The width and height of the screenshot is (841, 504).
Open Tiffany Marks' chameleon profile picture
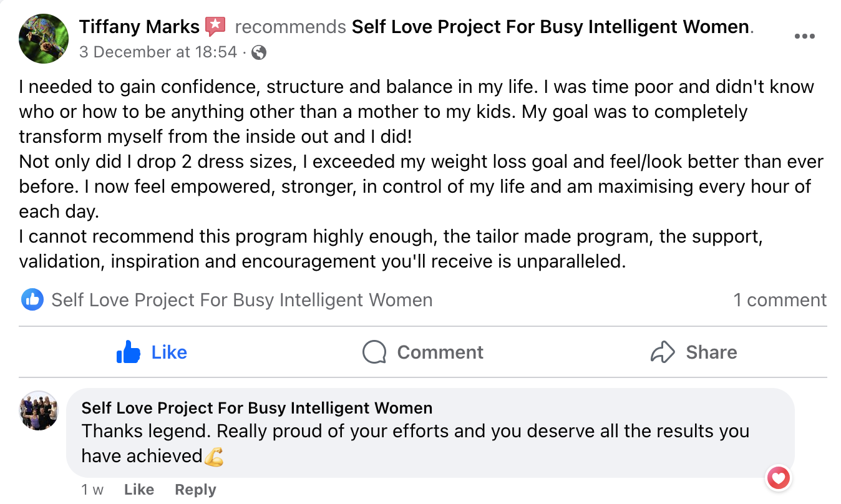click(x=44, y=39)
